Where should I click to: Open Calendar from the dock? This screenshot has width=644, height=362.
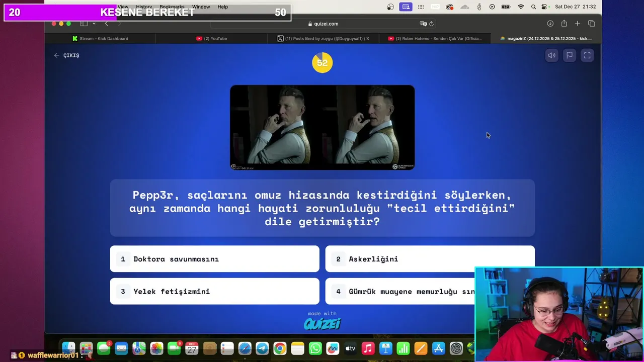(192, 348)
